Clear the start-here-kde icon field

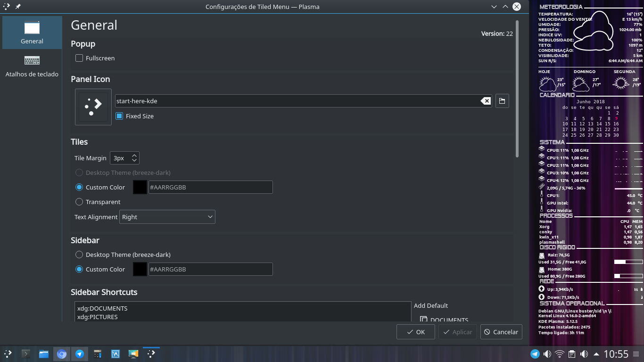coord(486,101)
